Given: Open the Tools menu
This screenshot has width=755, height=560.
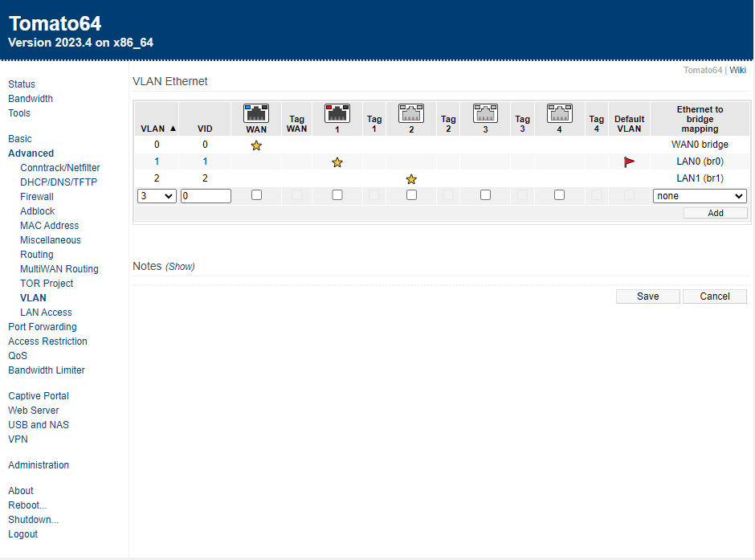Looking at the screenshot, I should click(x=19, y=113).
